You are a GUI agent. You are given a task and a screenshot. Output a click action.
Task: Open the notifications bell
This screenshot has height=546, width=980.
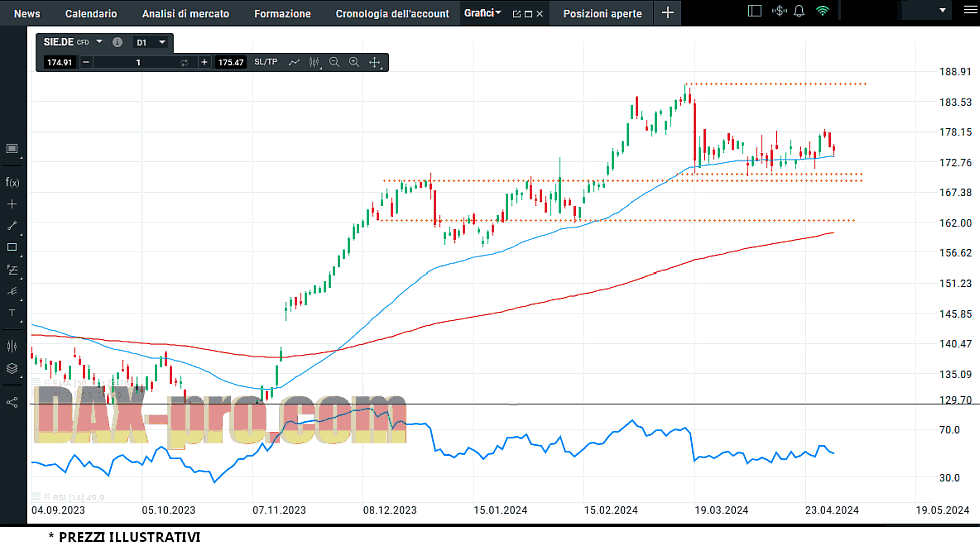799,11
